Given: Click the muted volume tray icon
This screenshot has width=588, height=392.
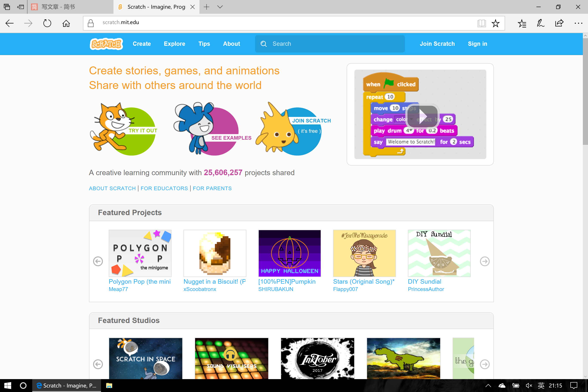Looking at the screenshot, I should pos(529,386).
